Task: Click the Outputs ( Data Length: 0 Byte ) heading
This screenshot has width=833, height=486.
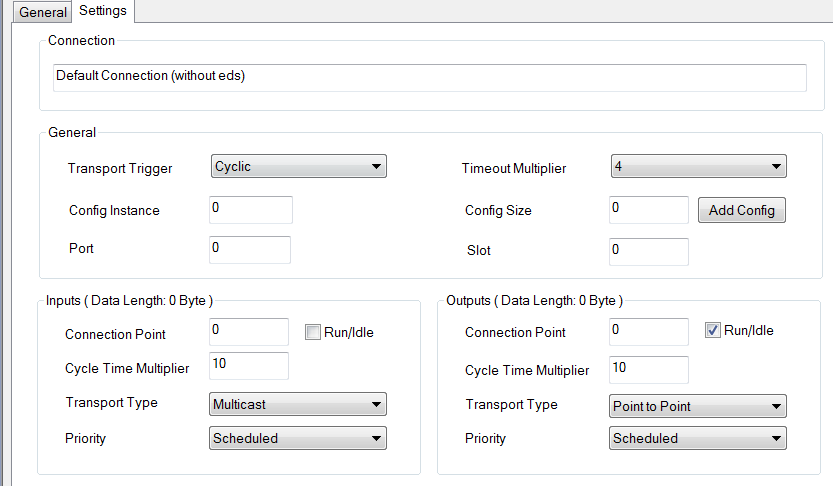Action: click(x=534, y=301)
